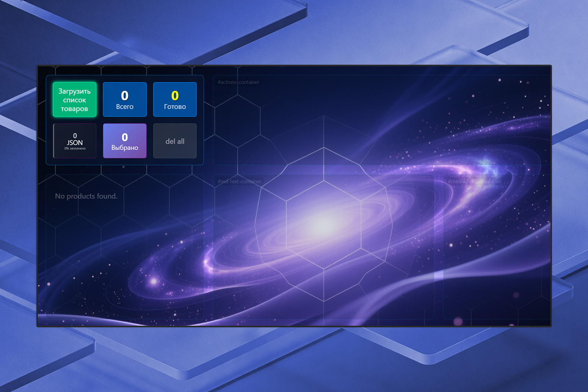Select the Всего total counter tile
Image resolution: width=588 pixels, height=392 pixels.
click(125, 100)
